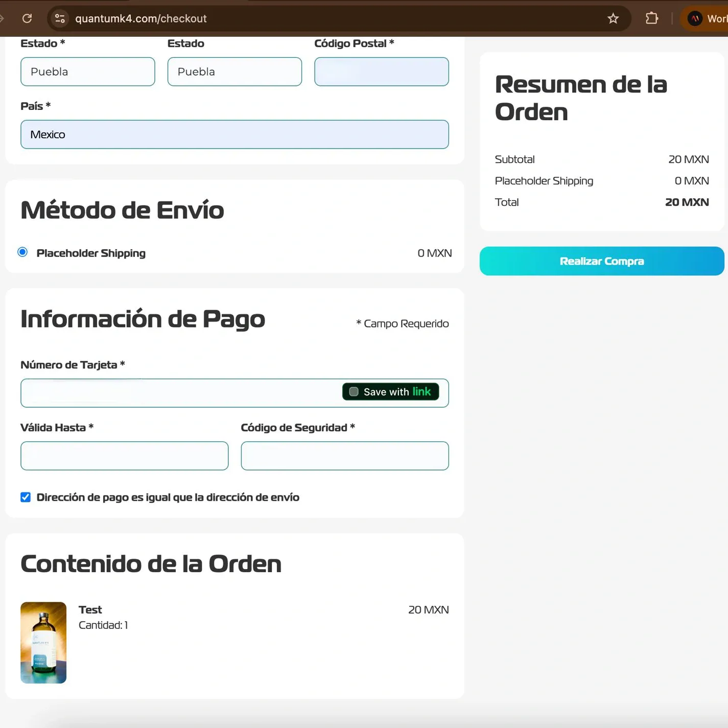Open the País dropdown showing Mexico
The width and height of the screenshot is (728, 728).
[234, 134]
